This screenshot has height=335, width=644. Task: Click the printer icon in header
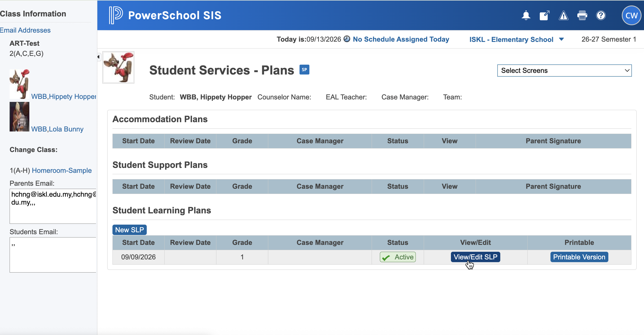(582, 16)
